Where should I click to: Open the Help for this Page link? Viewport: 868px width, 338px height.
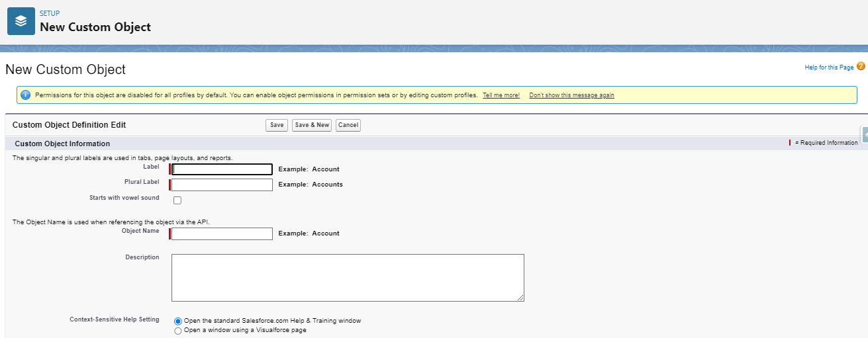point(829,67)
